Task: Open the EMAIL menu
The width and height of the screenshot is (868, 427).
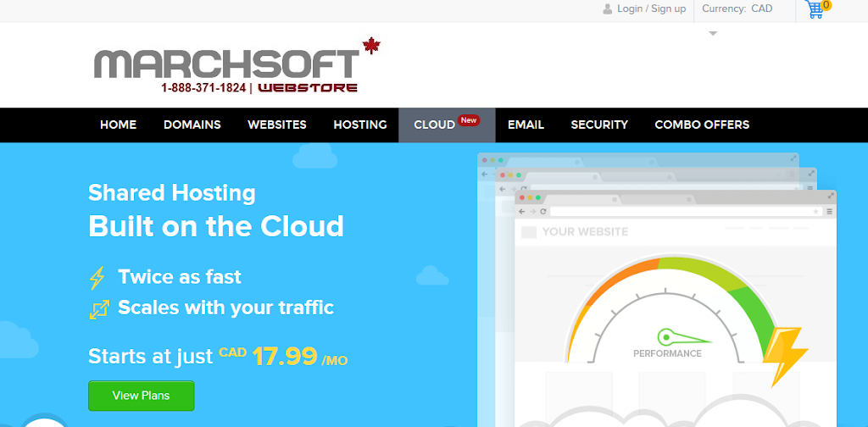Action: point(526,125)
